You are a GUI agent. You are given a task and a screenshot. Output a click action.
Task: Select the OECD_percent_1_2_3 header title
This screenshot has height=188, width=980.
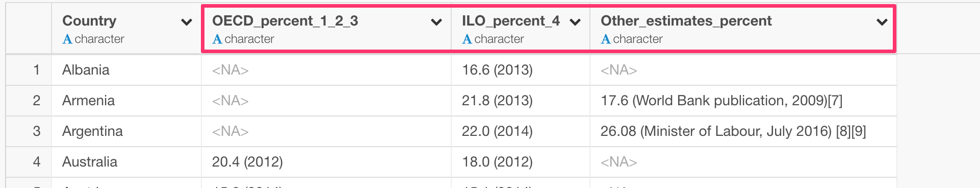(285, 21)
